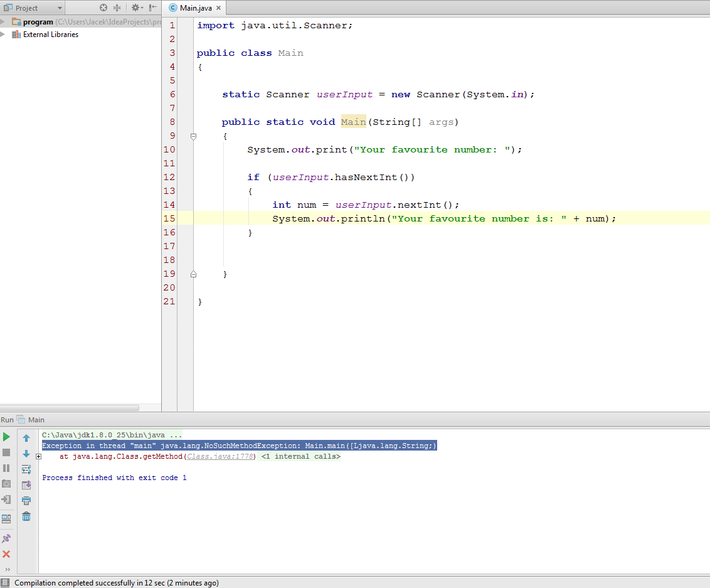The image size is (710, 588).
Task: Open Project panel settings gear menu
Action: point(135,8)
